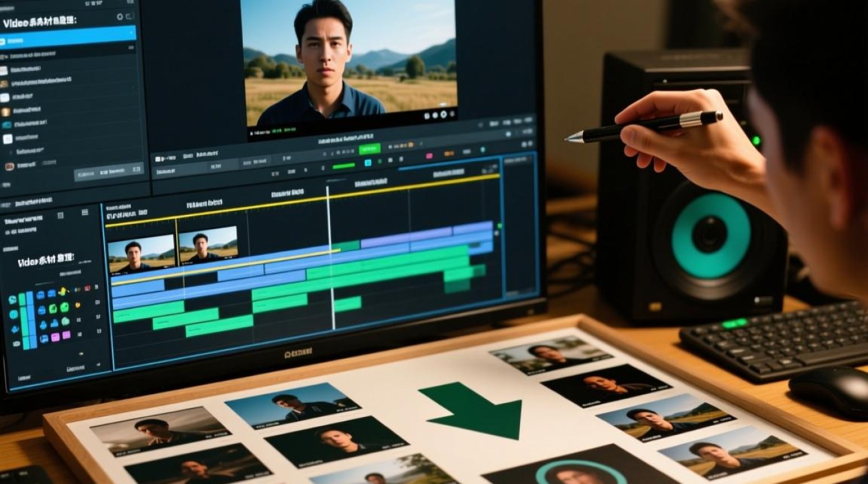Click the round playback icon under the preview
Screen dimensions: 868x484
click(x=444, y=115)
